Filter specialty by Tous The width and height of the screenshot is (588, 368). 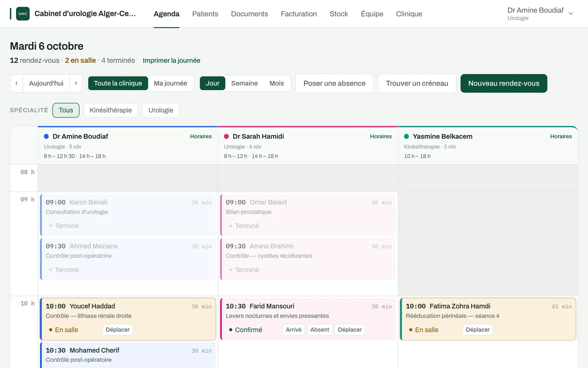[66, 110]
